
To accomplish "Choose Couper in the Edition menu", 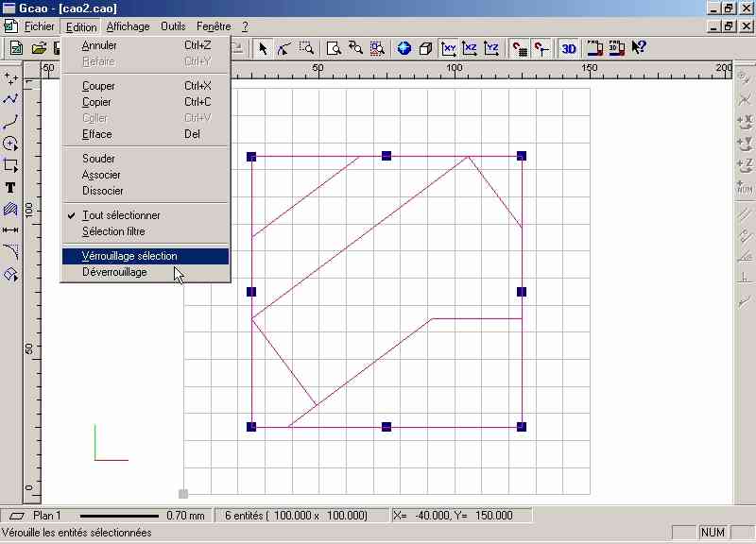I will (x=146, y=86).
